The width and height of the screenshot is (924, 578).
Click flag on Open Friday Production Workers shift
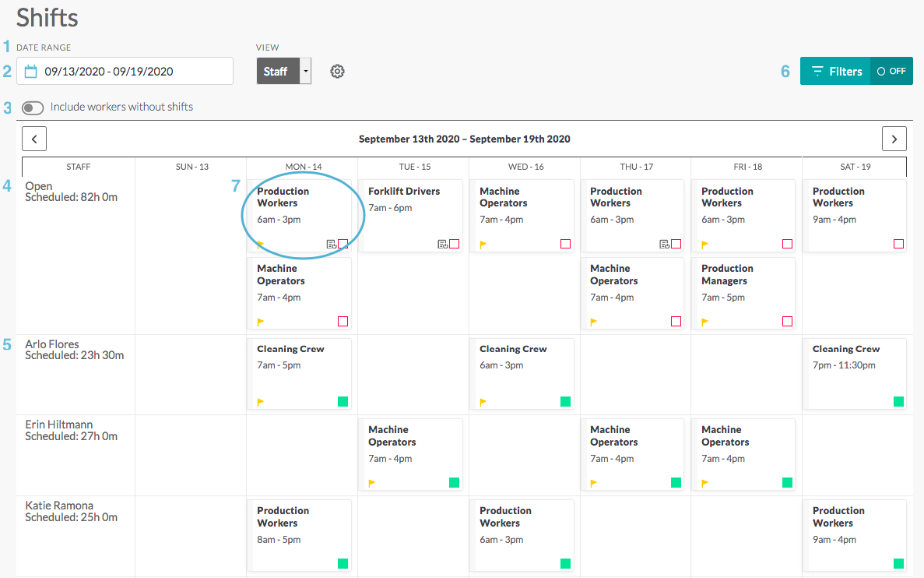704,244
